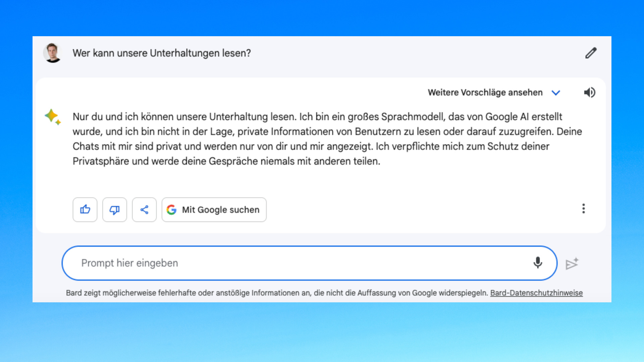Click the thumbs-up icon for Bard's answer

tap(85, 209)
